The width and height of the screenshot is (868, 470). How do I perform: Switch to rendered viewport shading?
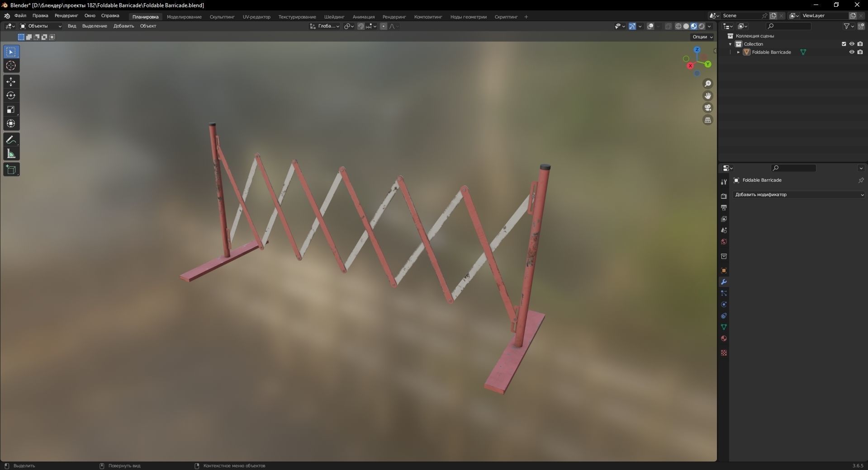(x=702, y=26)
